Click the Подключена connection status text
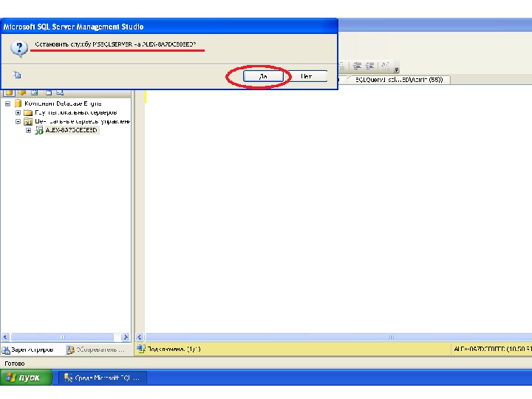Image resolution: width=532 pixels, height=399 pixels. pyautogui.click(x=174, y=349)
